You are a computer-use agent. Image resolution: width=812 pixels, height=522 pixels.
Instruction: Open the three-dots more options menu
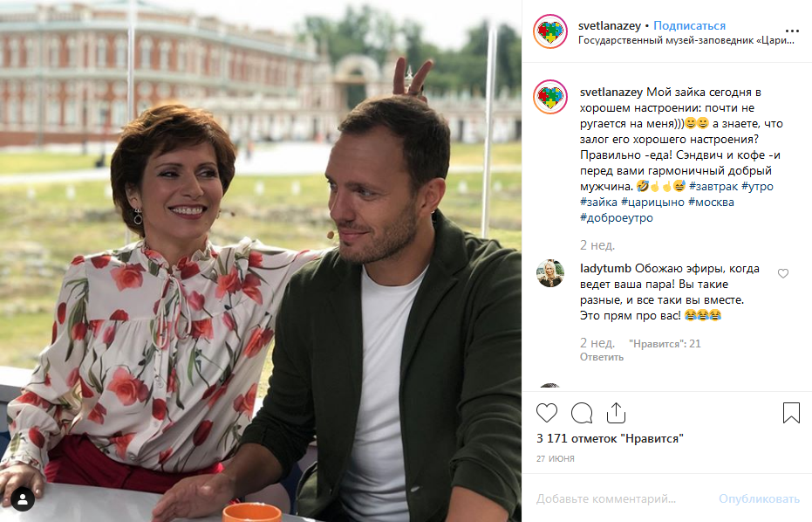point(792,31)
